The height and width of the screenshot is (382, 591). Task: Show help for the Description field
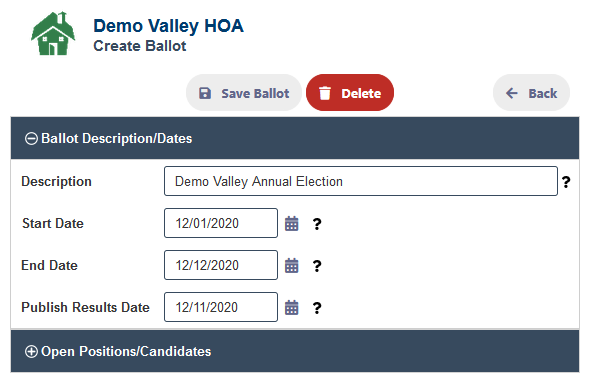[x=566, y=182]
